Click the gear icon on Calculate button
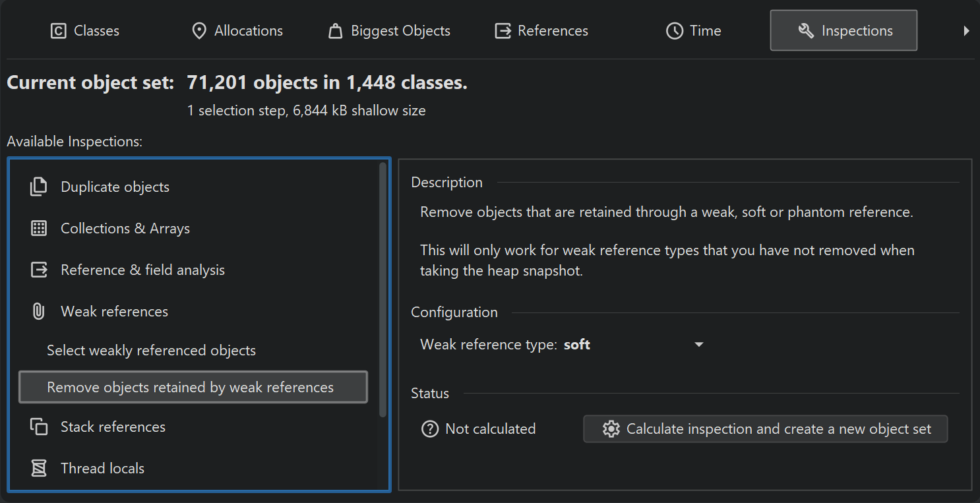Viewport: 980px width, 503px height. click(611, 429)
